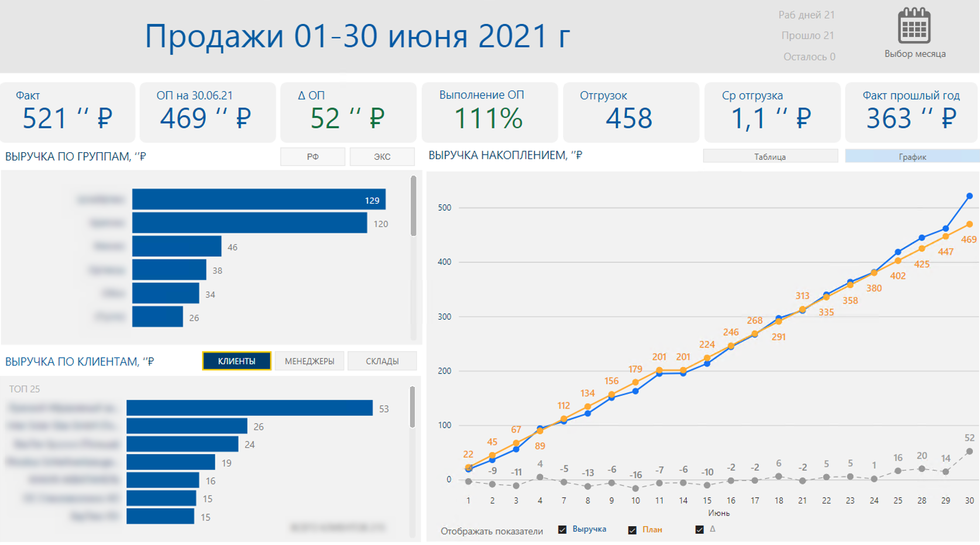The height and width of the screenshot is (545, 980).
Task: Select the ЭКС filter button
Action: pos(382,157)
